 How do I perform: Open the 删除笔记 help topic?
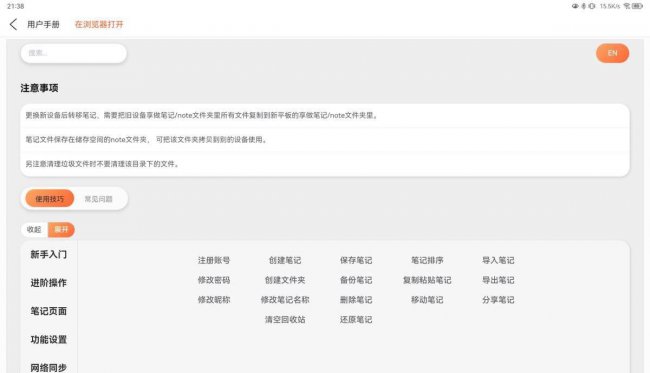(356, 300)
